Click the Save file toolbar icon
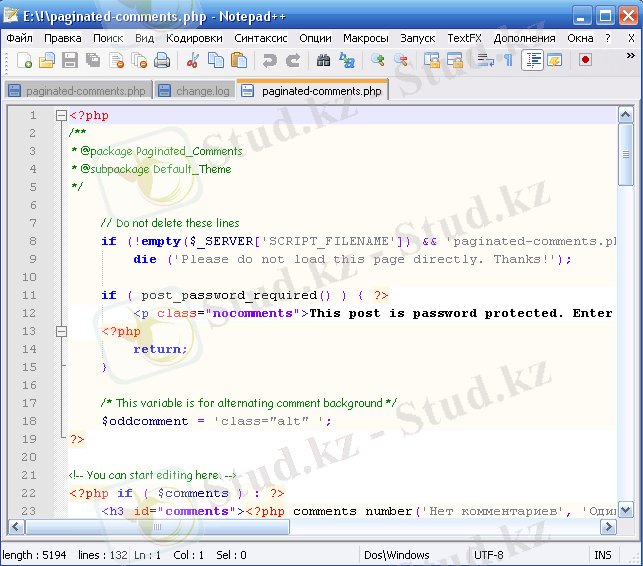 tap(70, 61)
